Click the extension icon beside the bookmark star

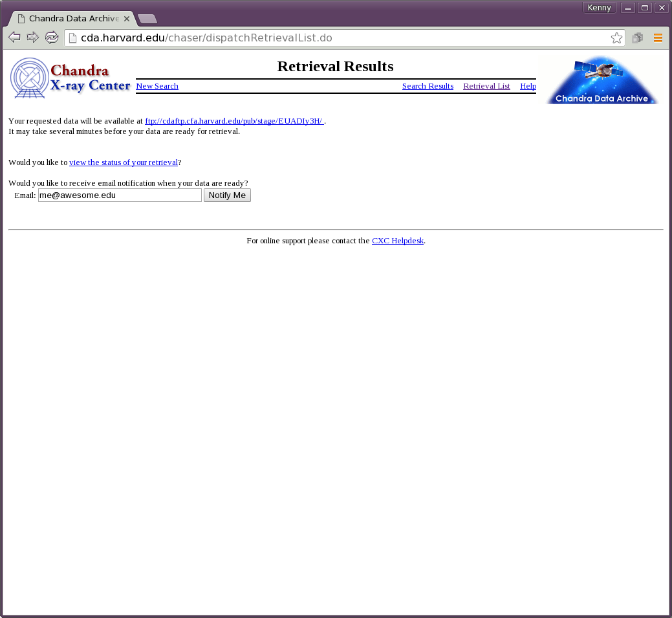click(x=637, y=38)
